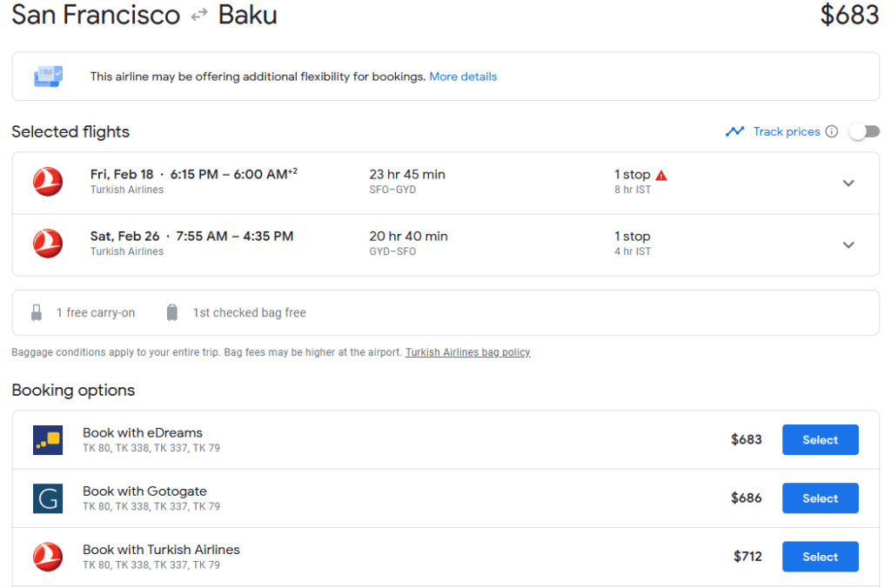Image resolution: width=891 pixels, height=588 pixels.
Task: Click the Turkish Airlines logo in booking options
Action: pos(48,556)
